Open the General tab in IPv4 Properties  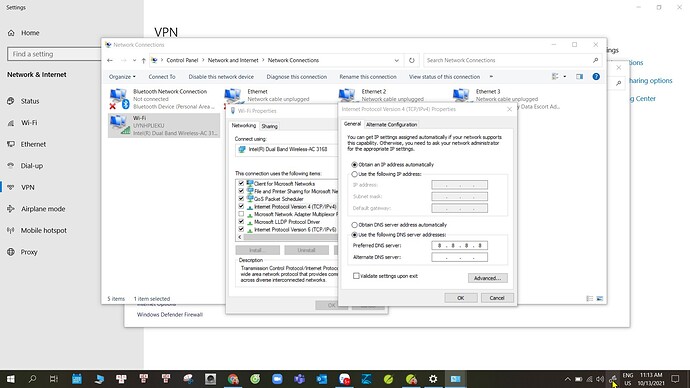click(x=352, y=124)
